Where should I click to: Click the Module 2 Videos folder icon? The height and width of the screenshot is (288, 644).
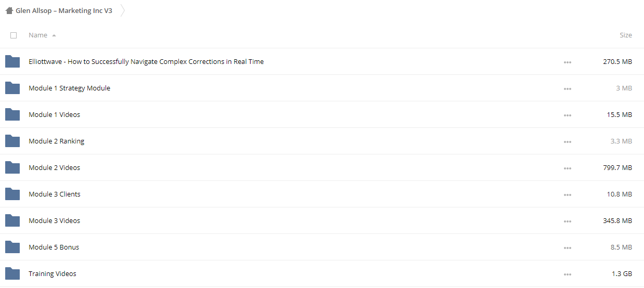[x=12, y=167]
